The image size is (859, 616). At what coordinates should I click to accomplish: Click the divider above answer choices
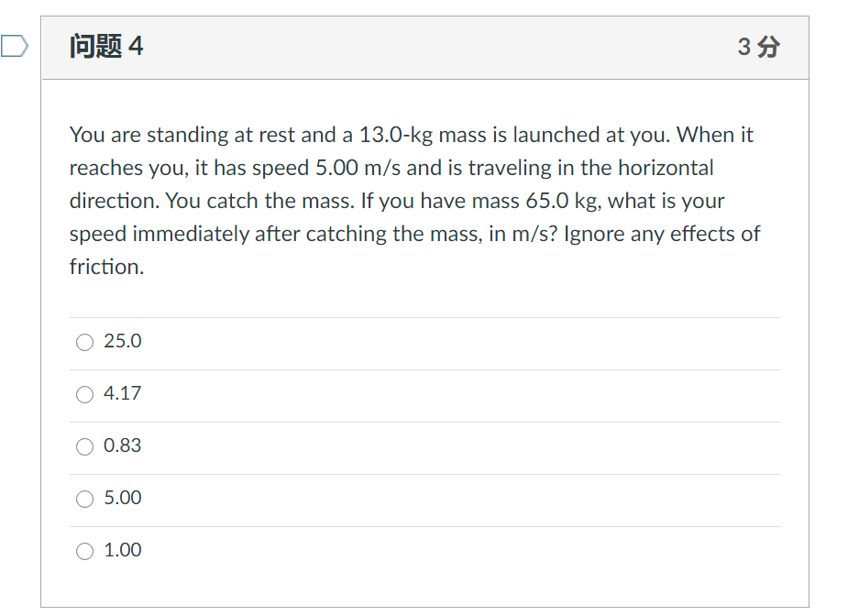click(x=426, y=315)
